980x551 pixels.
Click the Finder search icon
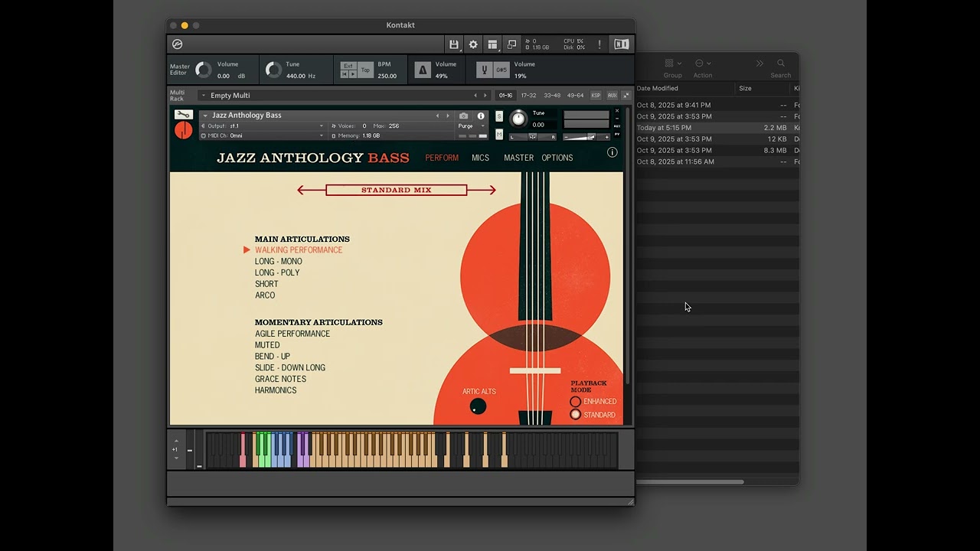point(781,64)
